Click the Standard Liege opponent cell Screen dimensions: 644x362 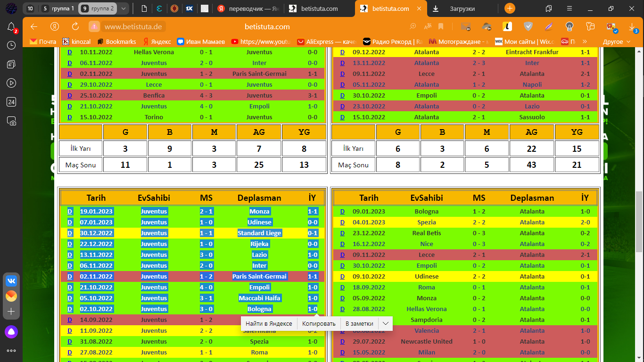coord(259,233)
